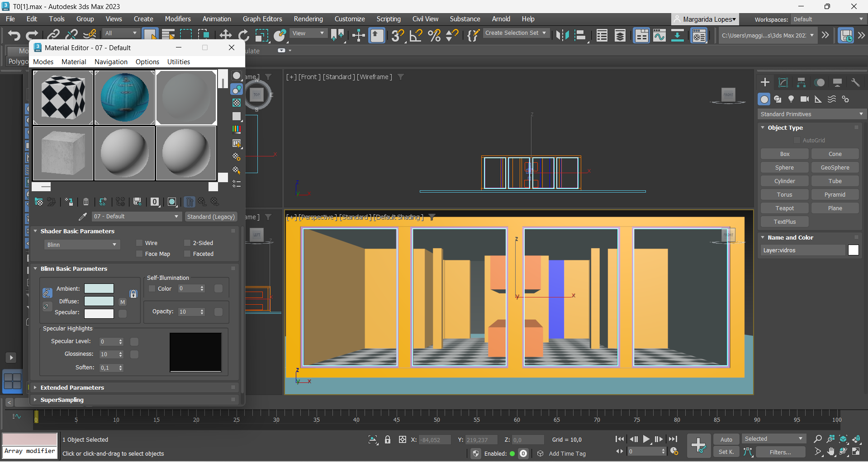Screen dimensions: 868x462
Task: Click the Standard (Legacy) material type button
Action: (211, 217)
